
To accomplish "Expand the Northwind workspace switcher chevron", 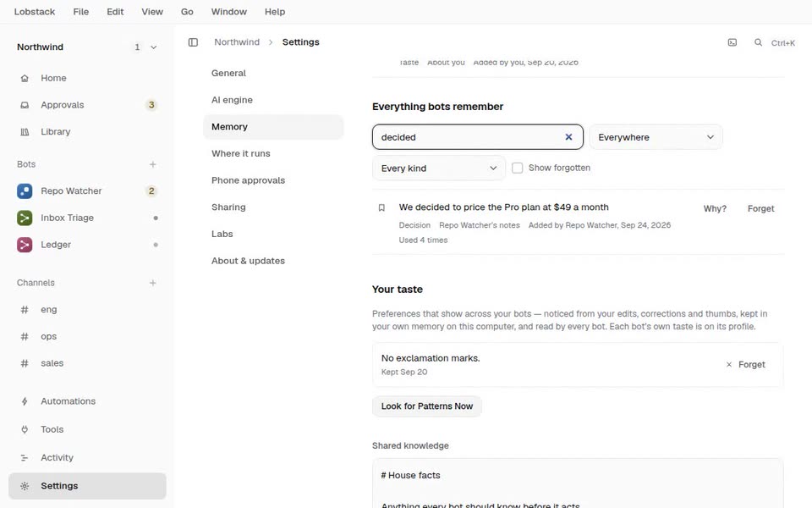I will [153, 47].
